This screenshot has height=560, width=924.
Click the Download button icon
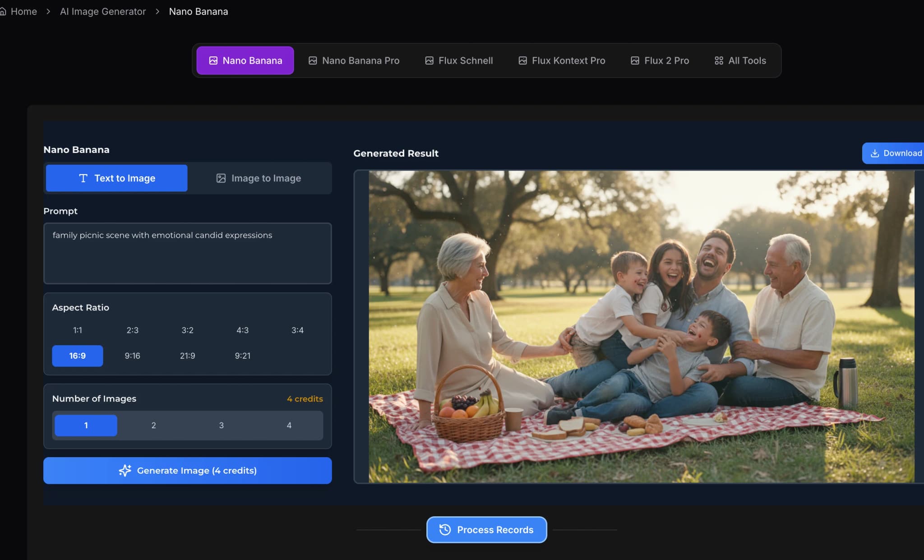coord(874,153)
